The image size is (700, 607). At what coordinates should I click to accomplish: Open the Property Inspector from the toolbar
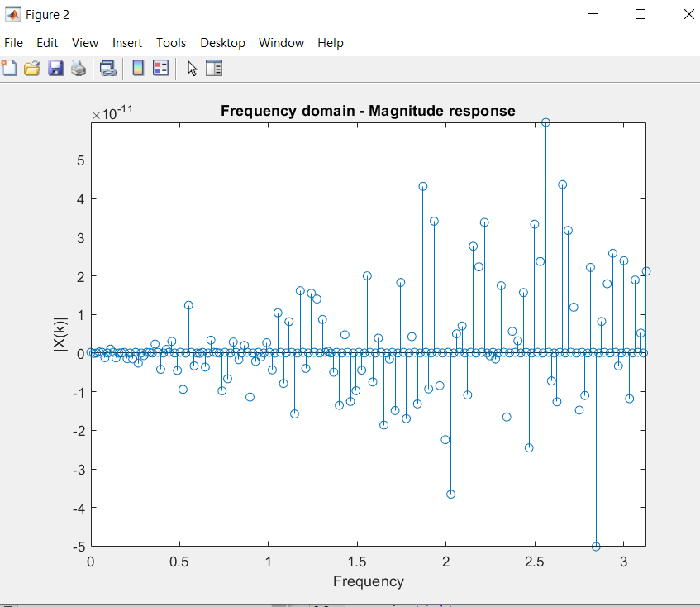214,69
